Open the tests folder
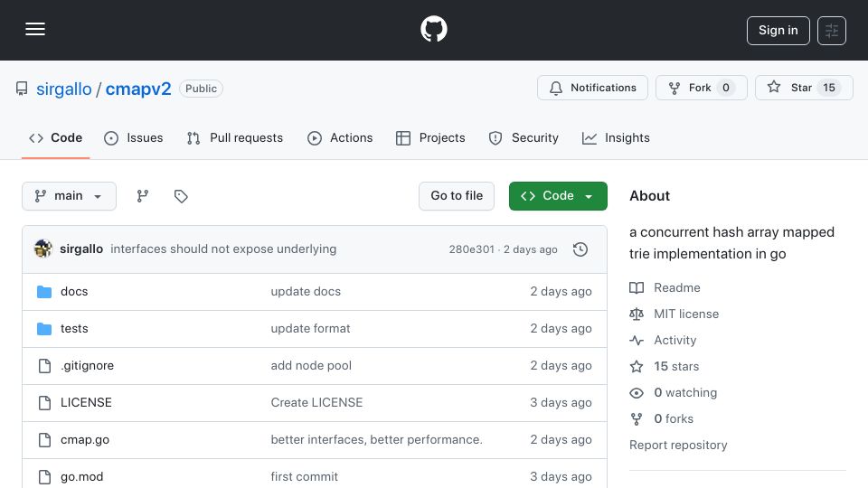This screenshot has height=488, width=868. (x=74, y=329)
